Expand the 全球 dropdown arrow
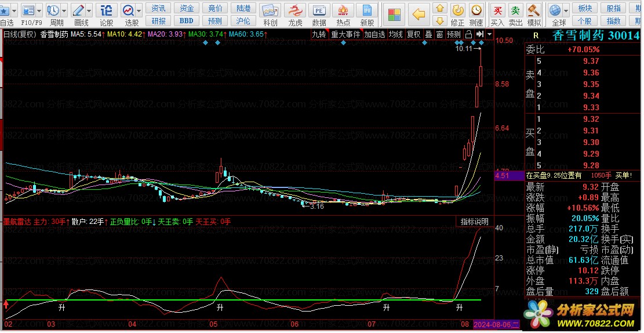Viewport: 644px width, 333px height. pos(566,10)
